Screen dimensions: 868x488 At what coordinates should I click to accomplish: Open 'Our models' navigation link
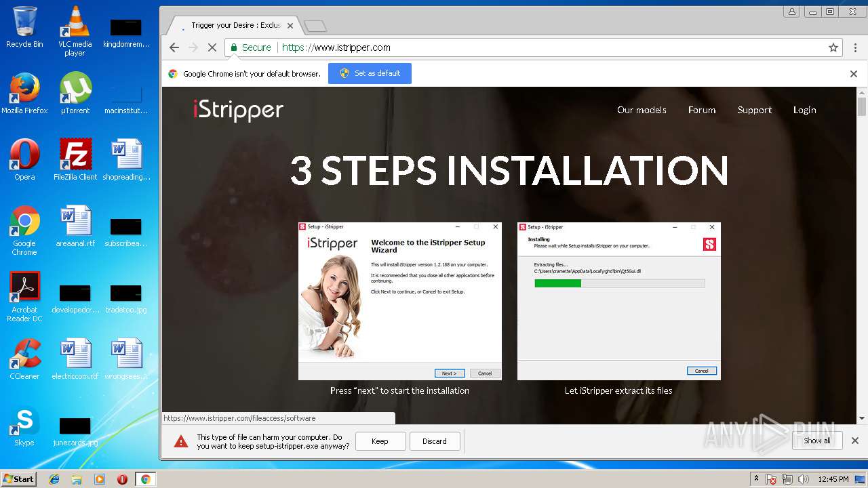[x=642, y=110]
